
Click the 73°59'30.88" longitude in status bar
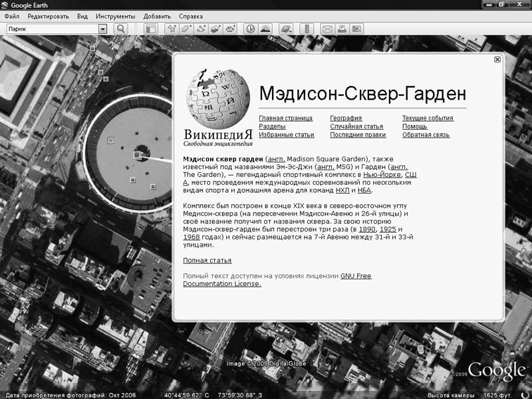pyautogui.click(x=240, y=395)
